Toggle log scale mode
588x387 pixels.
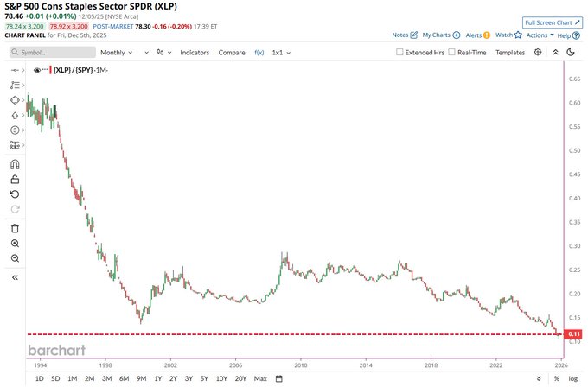573,378
